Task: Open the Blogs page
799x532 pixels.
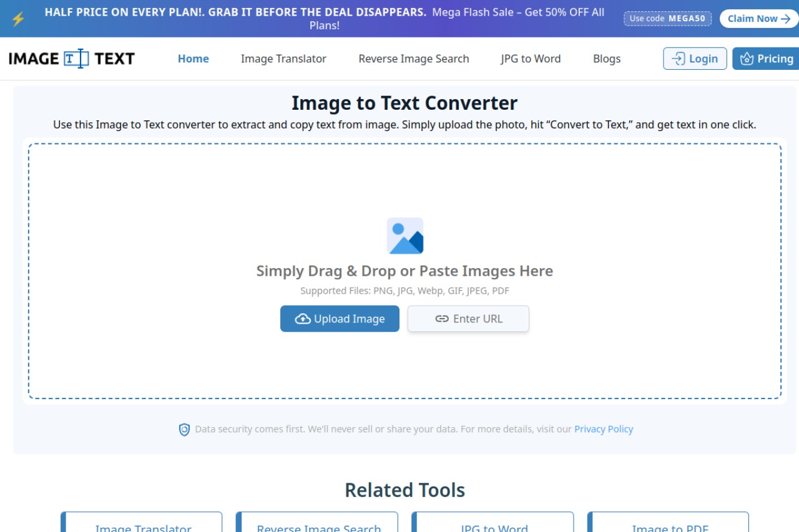Action: tap(607, 59)
